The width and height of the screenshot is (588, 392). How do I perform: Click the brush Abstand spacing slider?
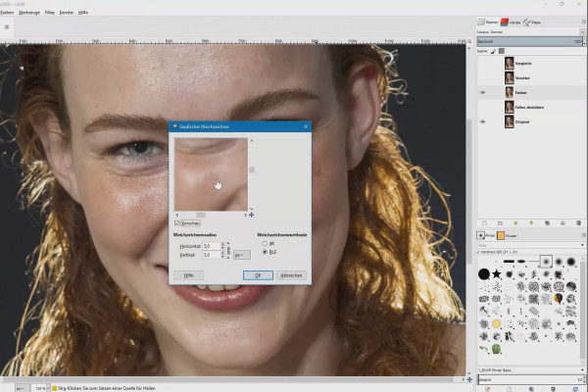pos(530,379)
